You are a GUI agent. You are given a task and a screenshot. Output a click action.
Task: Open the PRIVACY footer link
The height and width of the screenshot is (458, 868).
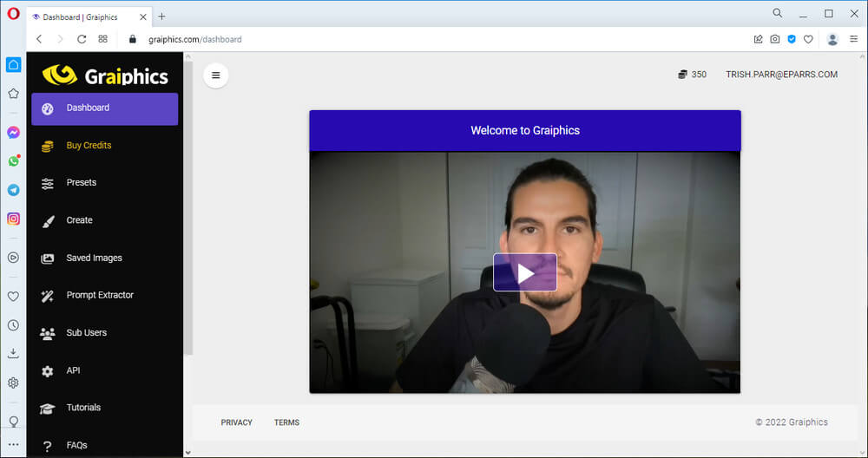[236, 422]
